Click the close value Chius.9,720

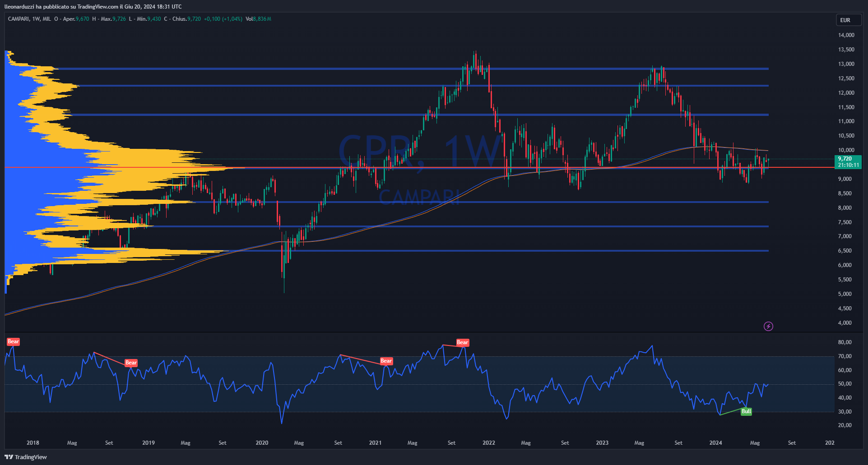tap(182, 19)
